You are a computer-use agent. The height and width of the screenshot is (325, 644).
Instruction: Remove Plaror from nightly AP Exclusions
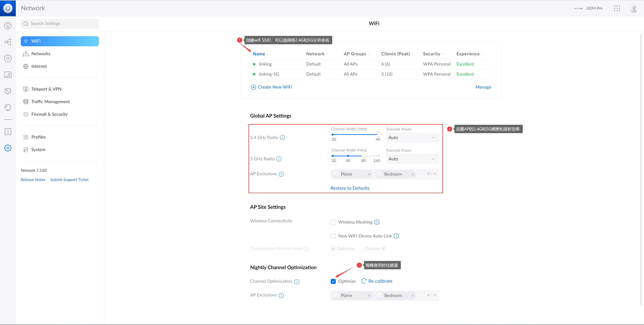(369, 295)
